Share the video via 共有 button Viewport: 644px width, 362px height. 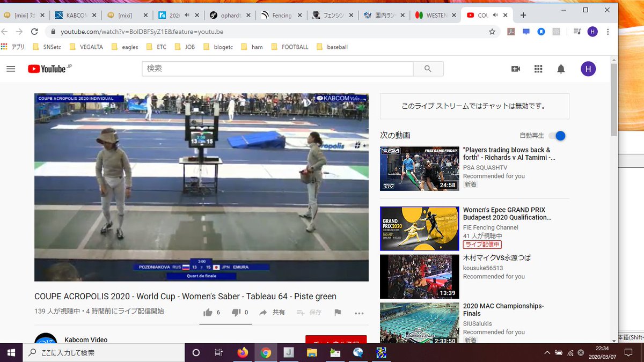pyautogui.click(x=272, y=312)
